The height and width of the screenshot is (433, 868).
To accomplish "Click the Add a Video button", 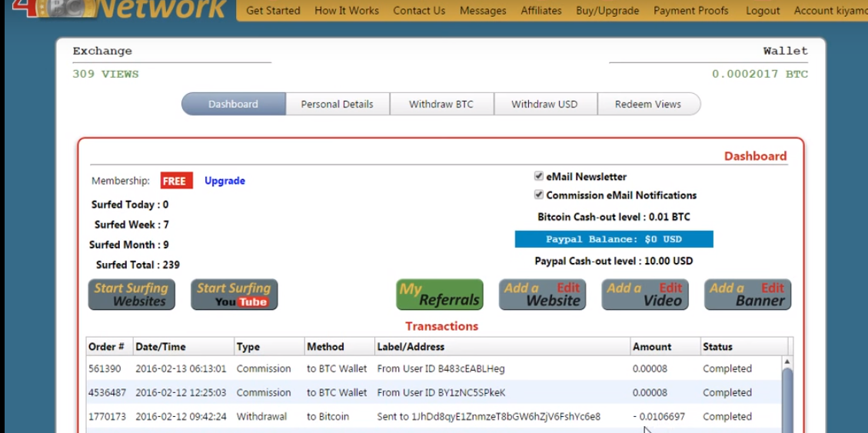I will point(644,295).
